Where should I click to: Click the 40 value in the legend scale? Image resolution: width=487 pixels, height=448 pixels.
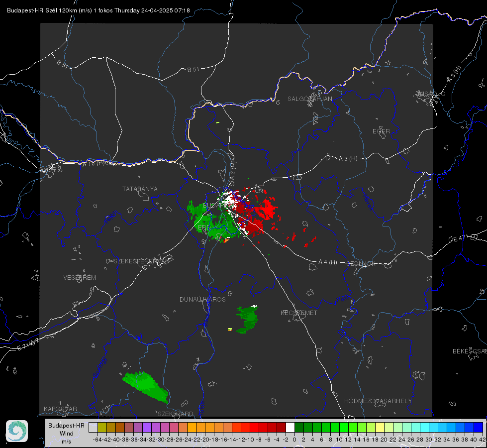(x=474, y=440)
